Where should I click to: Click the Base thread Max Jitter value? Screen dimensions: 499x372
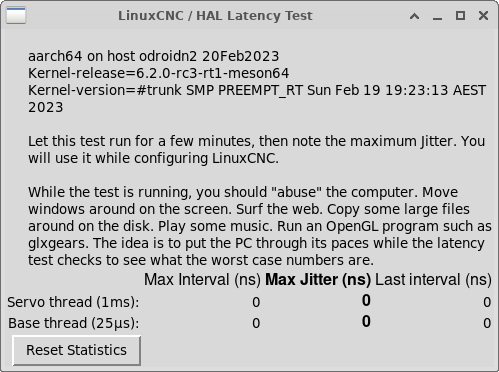tap(366, 321)
